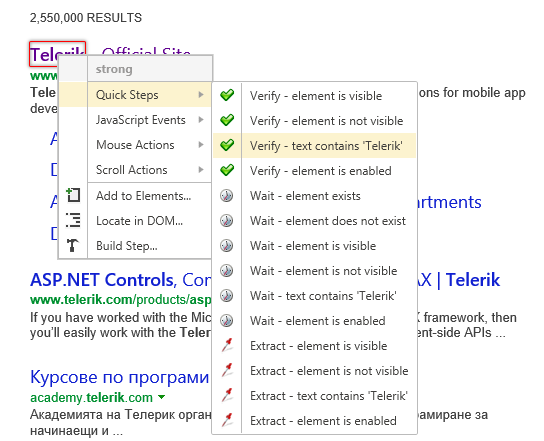Click clock icon beside Wait element exists

click(227, 196)
